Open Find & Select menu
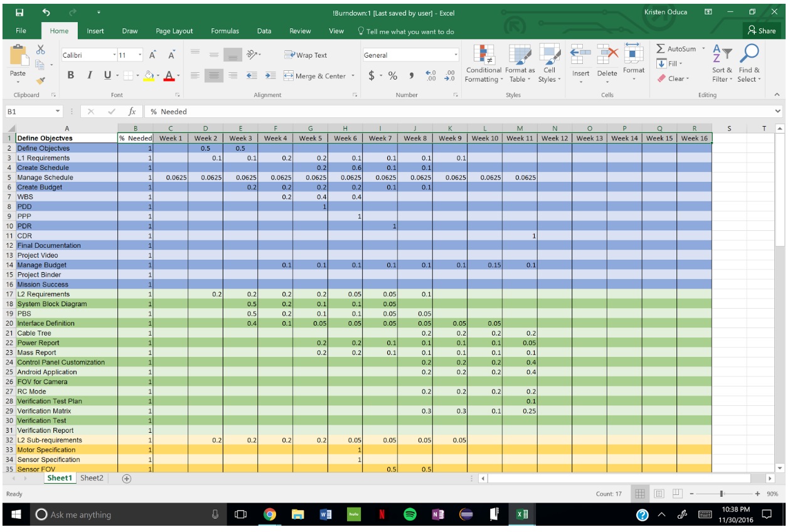790x532 pixels. point(749,64)
